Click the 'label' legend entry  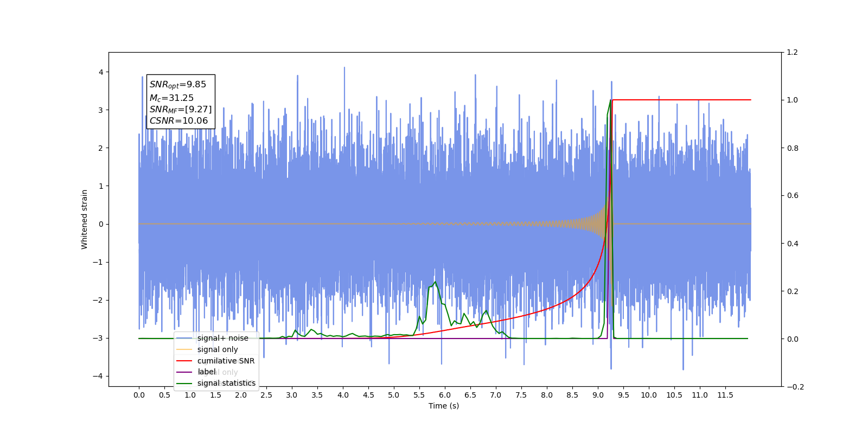click(x=196, y=372)
